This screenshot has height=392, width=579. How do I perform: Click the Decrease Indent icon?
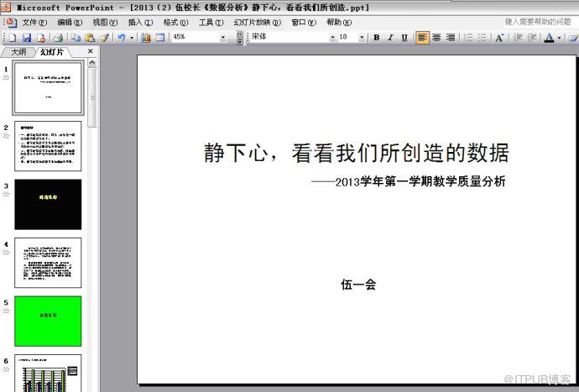click(x=518, y=37)
